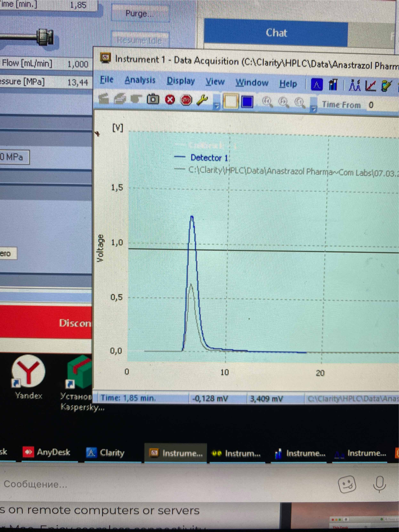Open the Display menu
399x532 pixels.
coord(181,81)
